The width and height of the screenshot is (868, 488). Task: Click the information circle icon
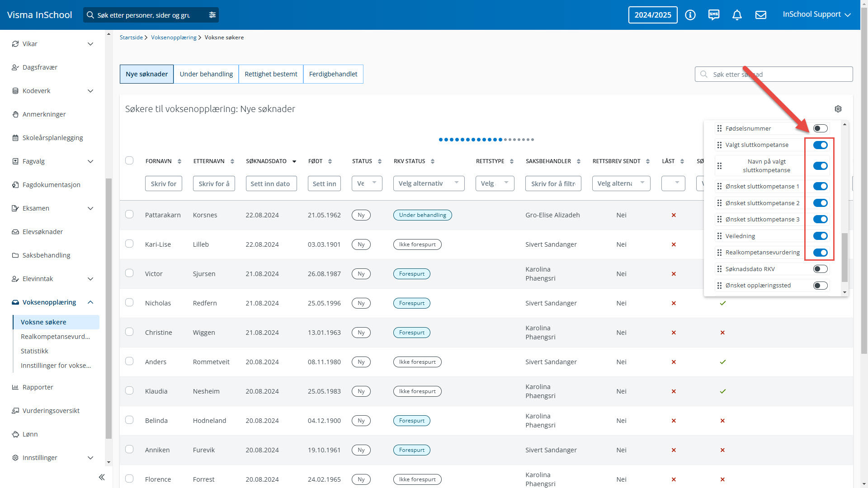690,15
